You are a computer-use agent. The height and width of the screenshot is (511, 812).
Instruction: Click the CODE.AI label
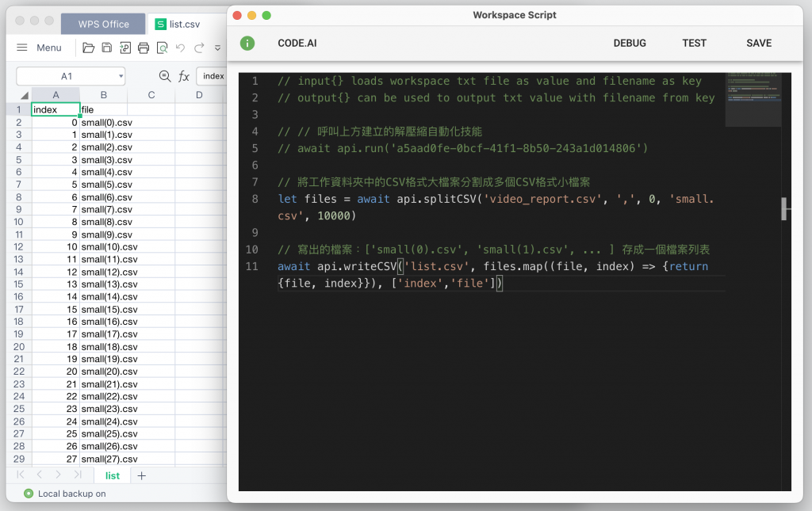pos(297,44)
